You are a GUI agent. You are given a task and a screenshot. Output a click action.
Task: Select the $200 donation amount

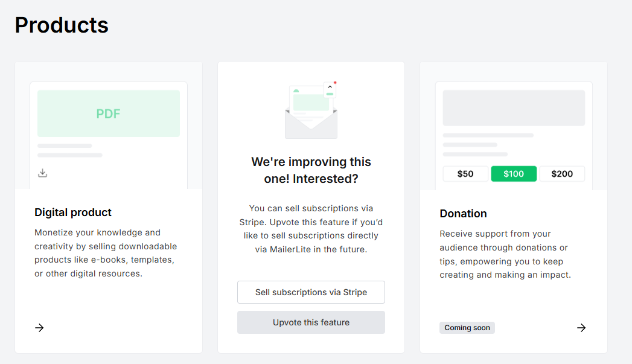coord(562,173)
